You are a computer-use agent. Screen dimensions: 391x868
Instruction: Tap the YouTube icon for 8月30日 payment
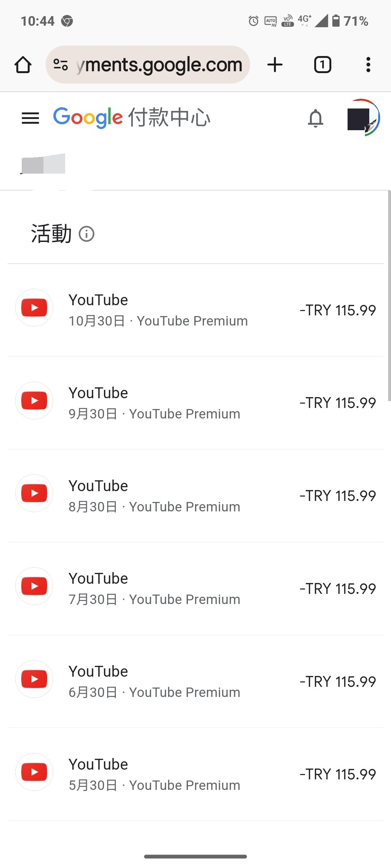[34, 493]
